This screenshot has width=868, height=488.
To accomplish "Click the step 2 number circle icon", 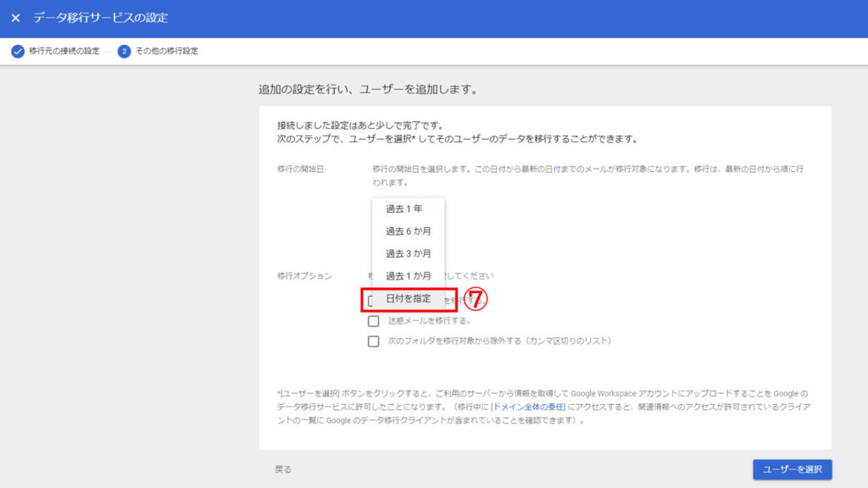I will click(x=125, y=51).
